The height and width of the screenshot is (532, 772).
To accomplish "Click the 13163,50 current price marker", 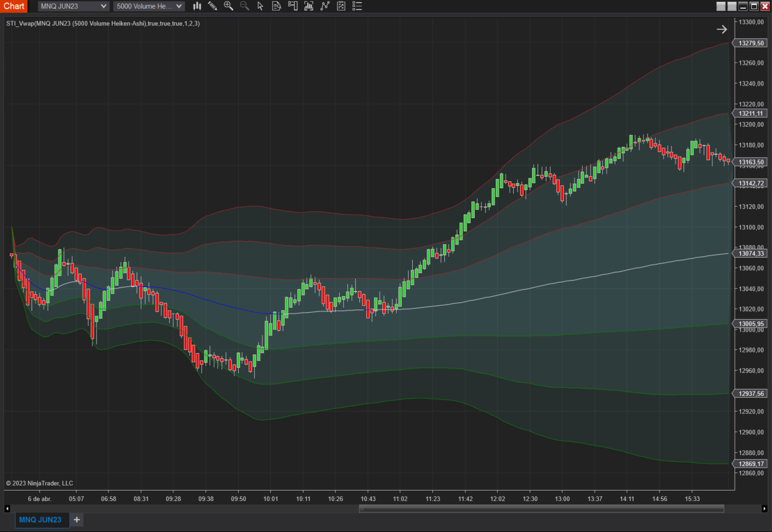I will click(751, 162).
